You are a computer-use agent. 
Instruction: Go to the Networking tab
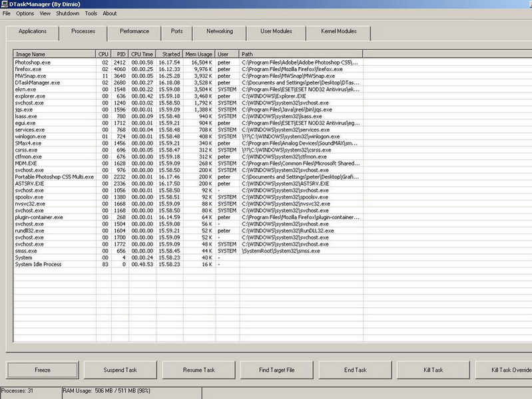220,33
